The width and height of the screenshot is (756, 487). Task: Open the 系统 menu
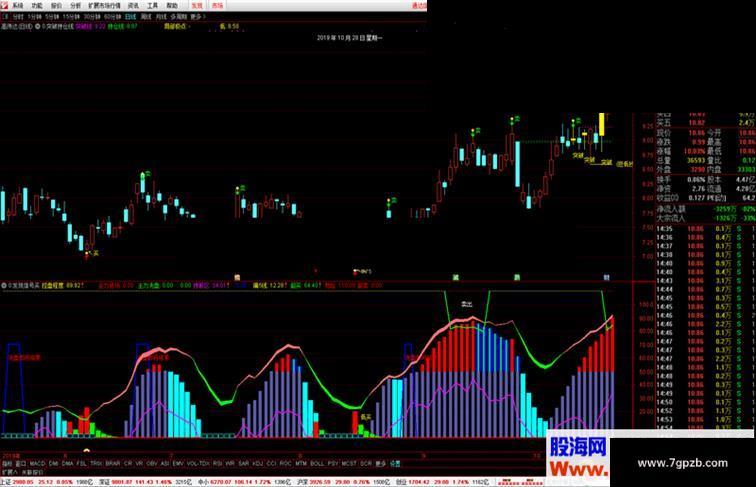pos(17,6)
